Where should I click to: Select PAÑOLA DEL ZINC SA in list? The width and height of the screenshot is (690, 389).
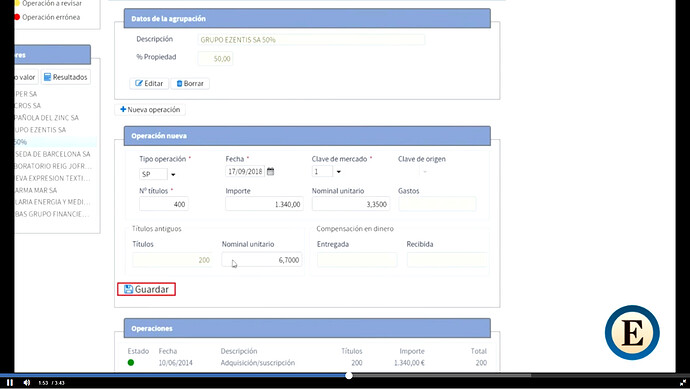coord(47,117)
